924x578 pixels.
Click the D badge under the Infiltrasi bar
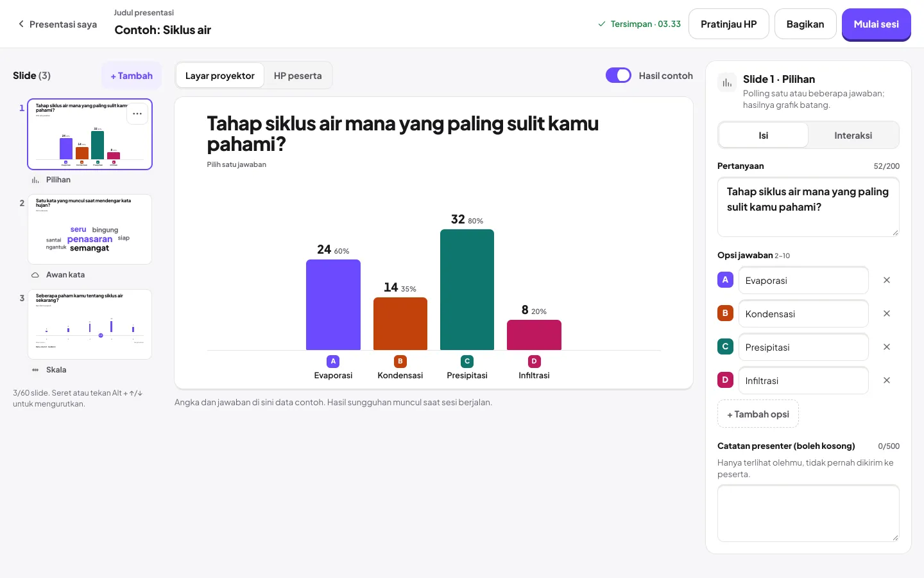click(x=534, y=362)
